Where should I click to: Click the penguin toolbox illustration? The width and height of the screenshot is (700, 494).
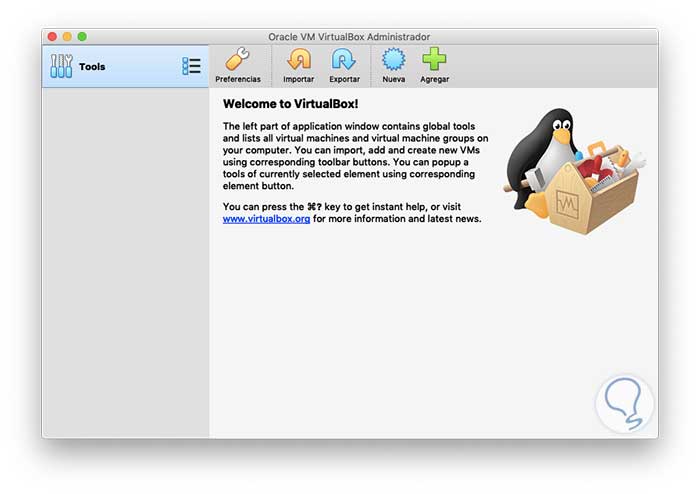(x=575, y=171)
